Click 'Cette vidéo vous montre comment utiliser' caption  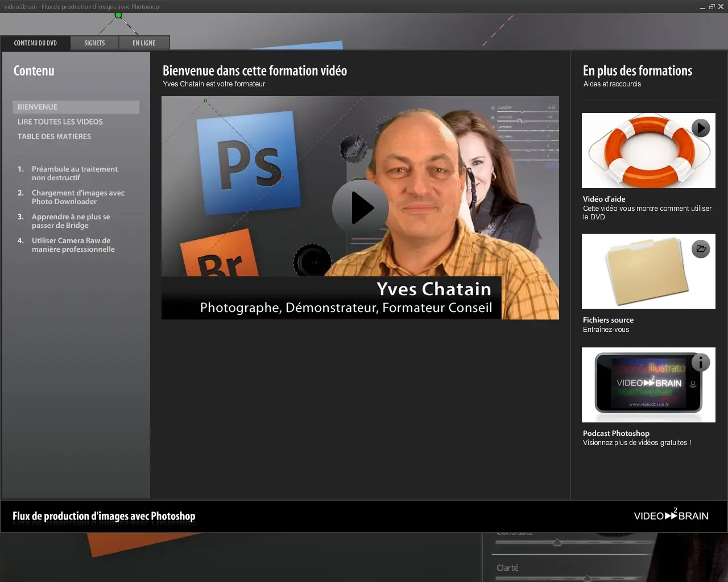coord(647,209)
